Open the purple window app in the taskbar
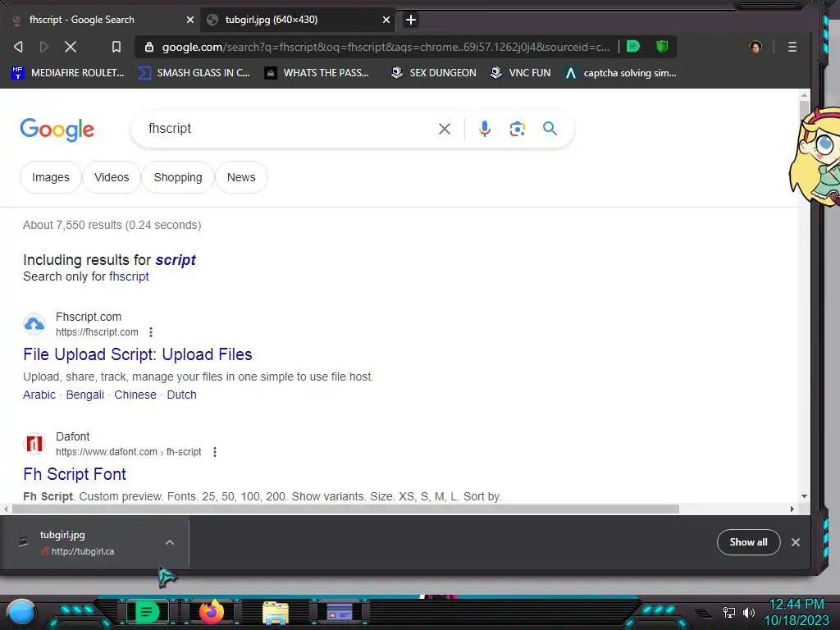The image size is (840, 630). point(339,612)
